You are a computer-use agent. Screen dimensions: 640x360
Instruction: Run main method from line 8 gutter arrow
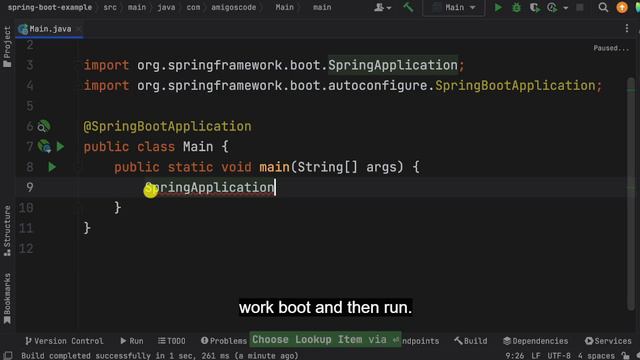coord(52,167)
